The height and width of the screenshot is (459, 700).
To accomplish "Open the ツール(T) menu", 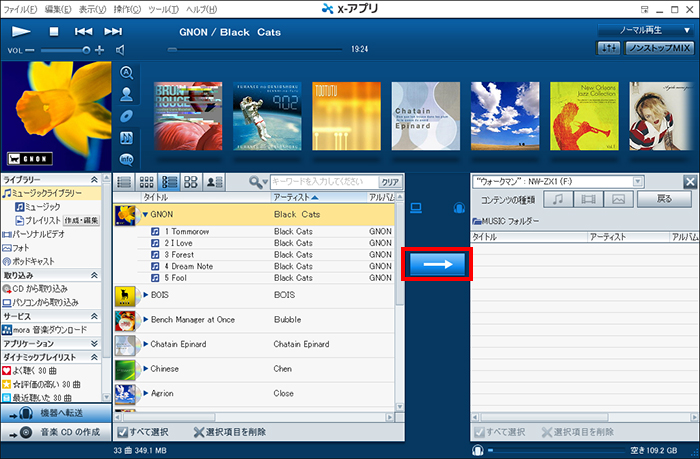I will pyautogui.click(x=190, y=8).
